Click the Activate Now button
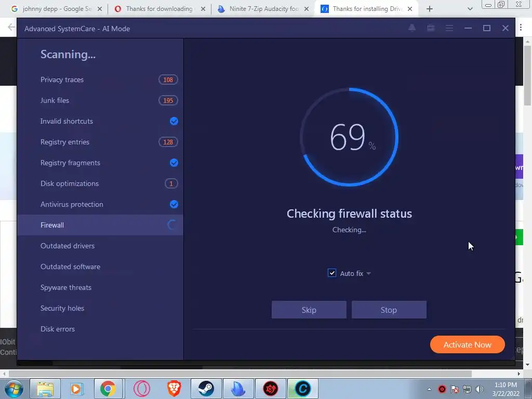The height and width of the screenshot is (399, 532). 467,345
